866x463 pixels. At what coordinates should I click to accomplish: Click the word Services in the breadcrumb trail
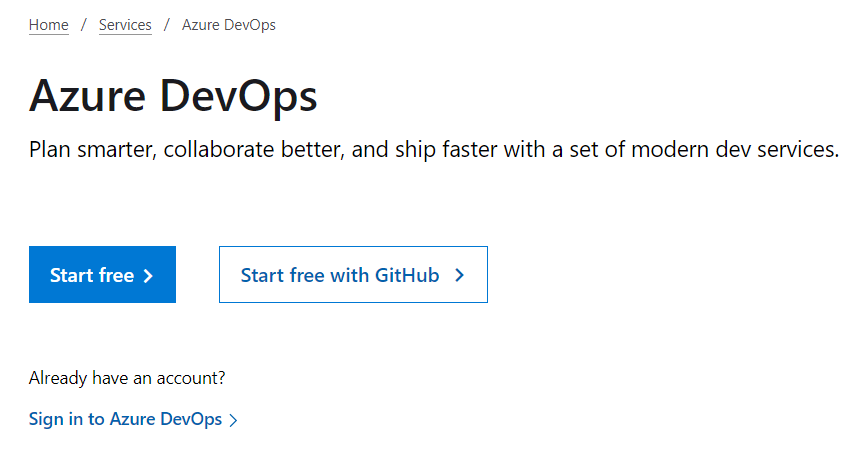click(125, 25)
